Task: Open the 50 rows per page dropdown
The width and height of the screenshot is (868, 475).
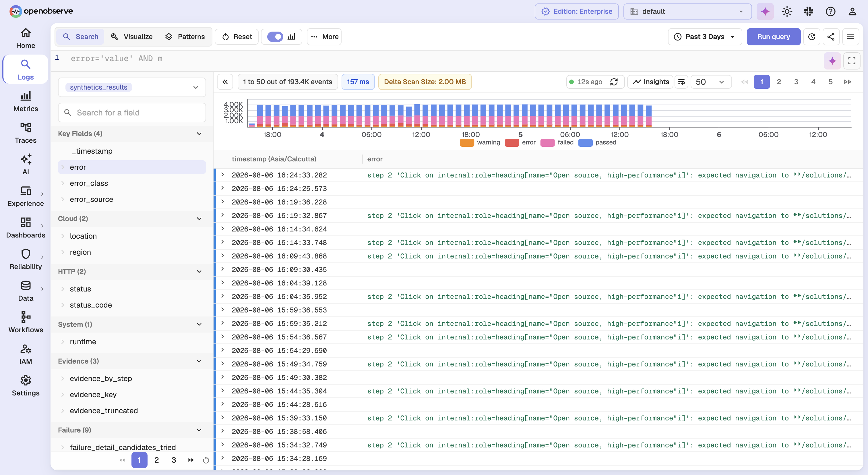Action: (x=711, y=82)
